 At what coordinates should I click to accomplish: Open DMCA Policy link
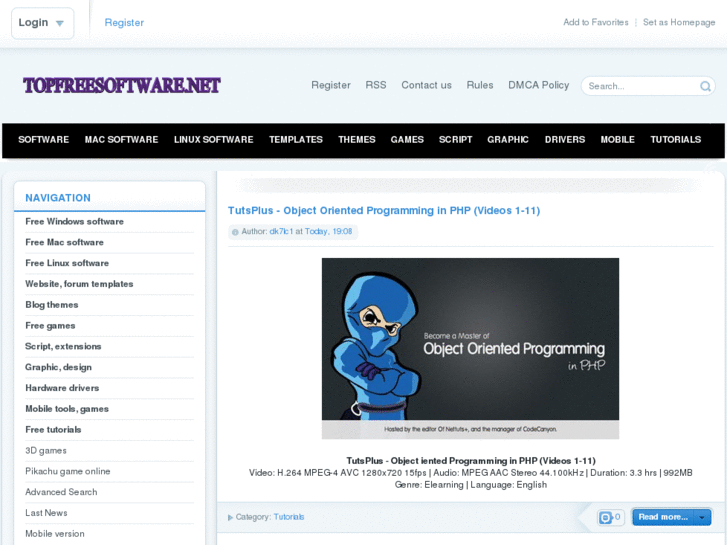coord(538,85)
